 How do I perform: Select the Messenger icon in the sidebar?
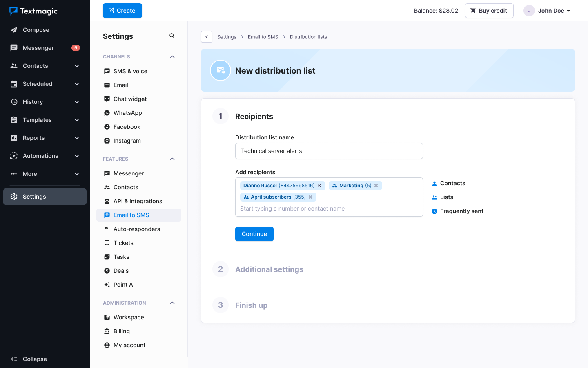(x=14, y=47)
